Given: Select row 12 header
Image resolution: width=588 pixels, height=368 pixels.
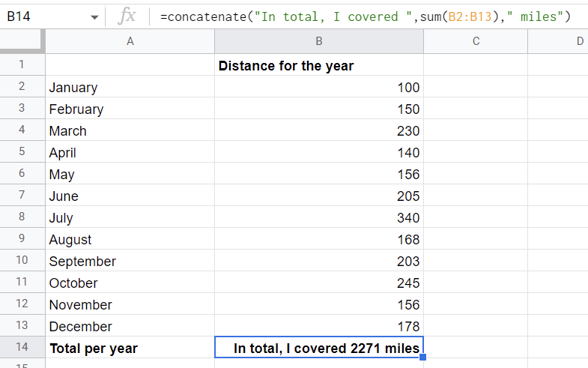Looking at the screenshot, I should (22, 304).
